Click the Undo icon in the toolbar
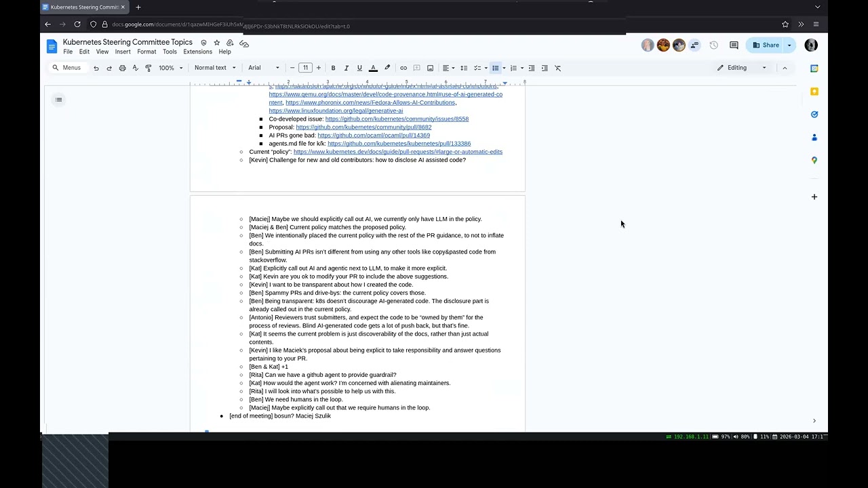This screenshot has width=868, height=488. pyautogui.click(x=96, y=68)
